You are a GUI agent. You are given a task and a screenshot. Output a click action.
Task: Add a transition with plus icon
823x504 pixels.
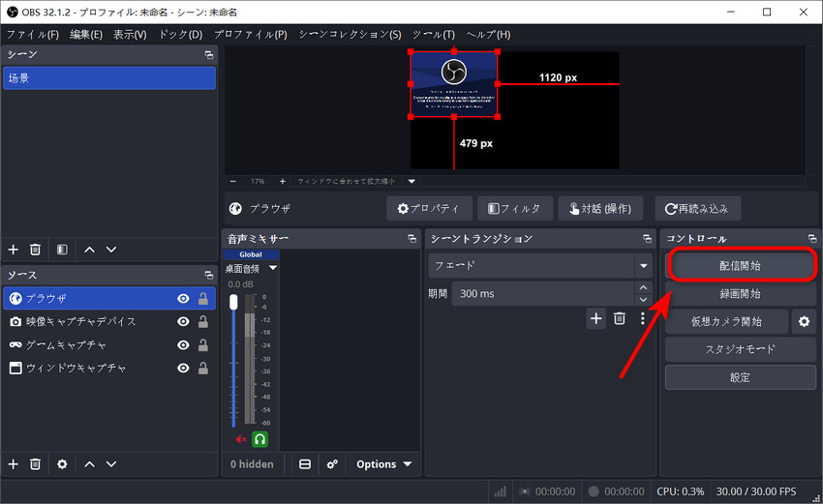pos(595,318)
